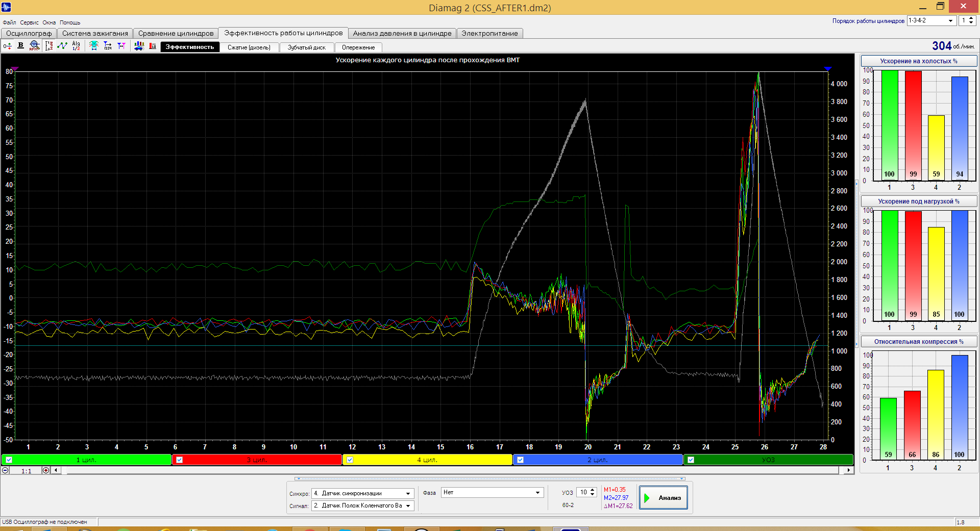Click the green line-graph toolbar icon

click(62, 46)
